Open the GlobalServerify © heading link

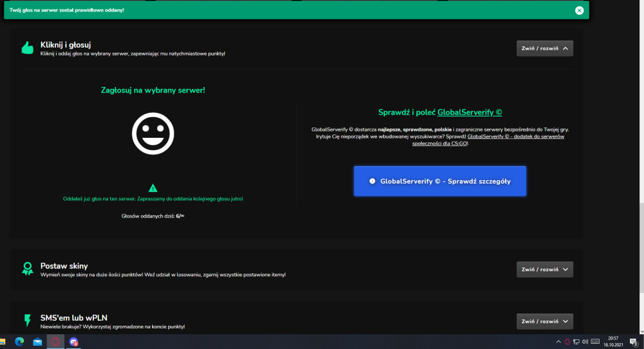pos(469,112)
